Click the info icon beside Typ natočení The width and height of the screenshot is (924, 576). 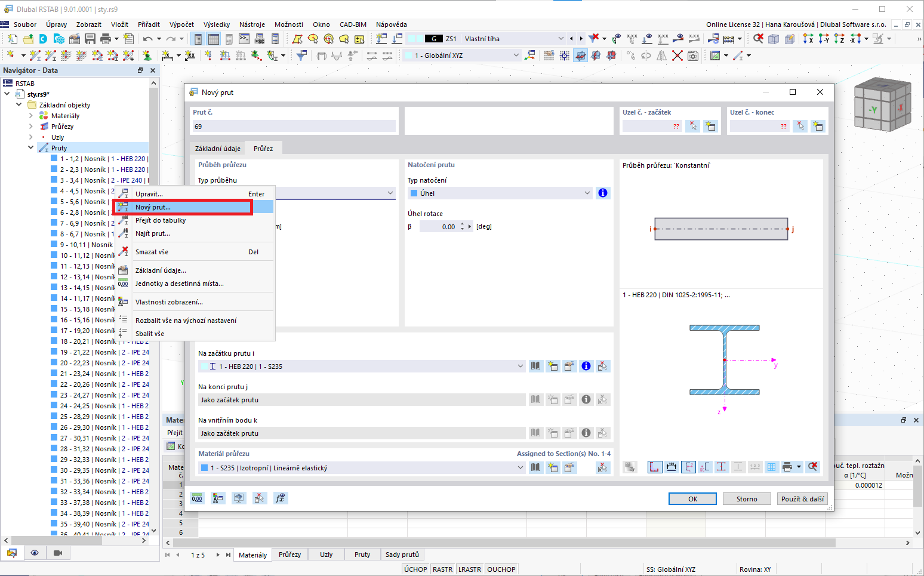603,193
